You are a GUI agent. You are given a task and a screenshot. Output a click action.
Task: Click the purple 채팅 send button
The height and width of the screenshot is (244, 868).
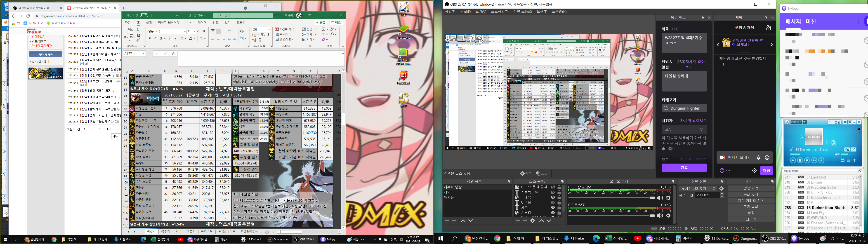click(x=766, y=171)
